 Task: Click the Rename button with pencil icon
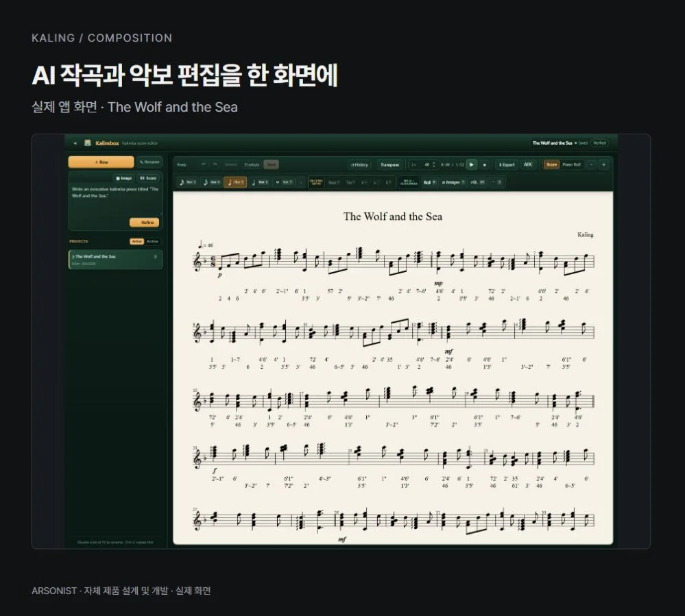(x=149, y=162)
